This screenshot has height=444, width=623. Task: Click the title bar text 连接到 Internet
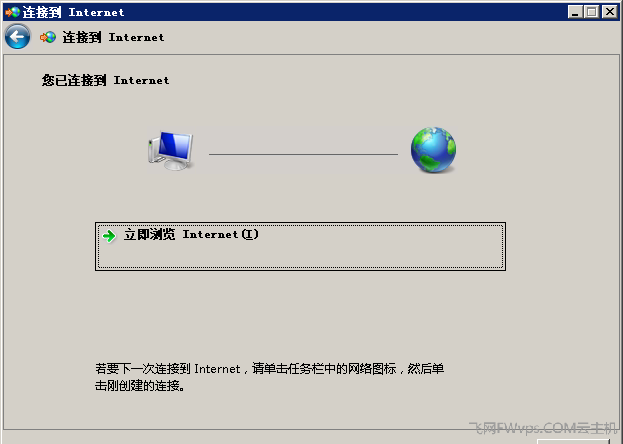pos(73,12)
